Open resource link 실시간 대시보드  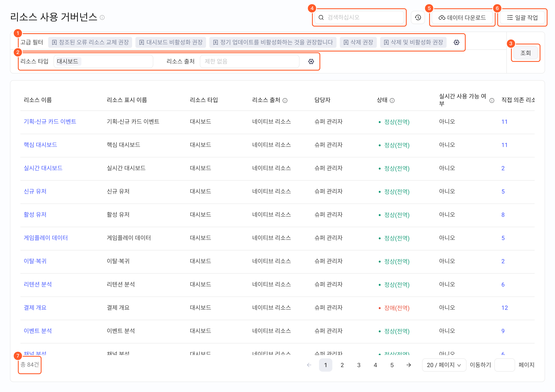click(43, 168)
